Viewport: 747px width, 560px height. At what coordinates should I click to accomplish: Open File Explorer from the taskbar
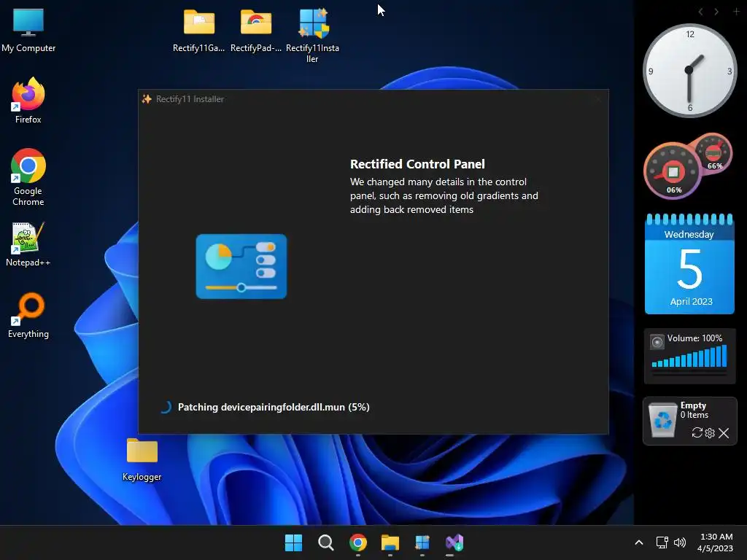pyautogui.click(x=390, y=542)
